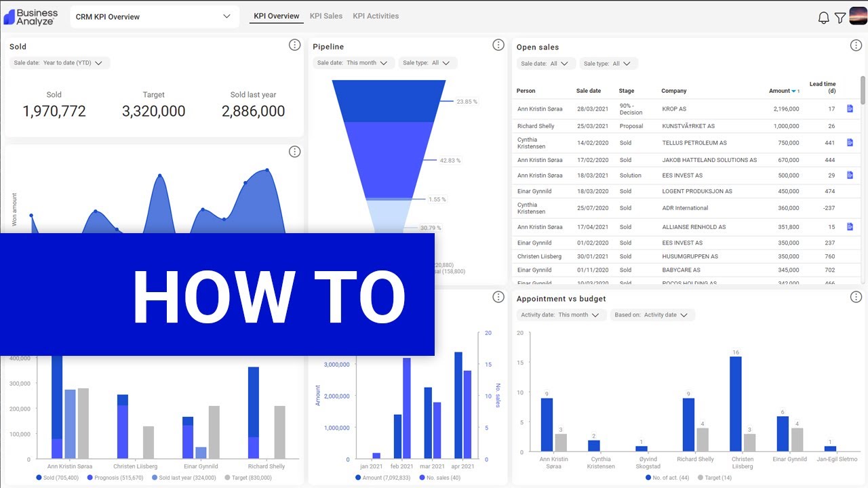Screen dimensions: 868x488
Task: Click Richard Shelly in Open sales table
Action: point(536,126)
